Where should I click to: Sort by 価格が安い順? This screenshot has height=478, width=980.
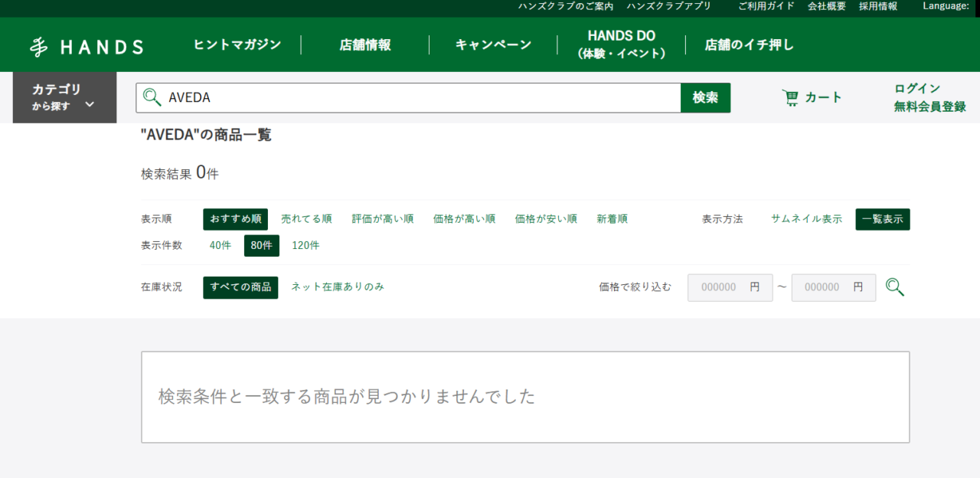(546, 219)
